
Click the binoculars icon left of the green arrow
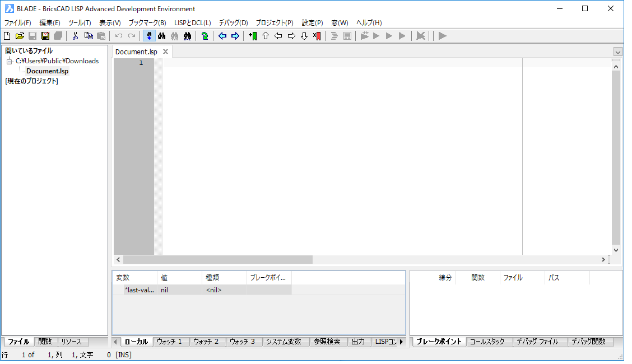tap(188, 36)
